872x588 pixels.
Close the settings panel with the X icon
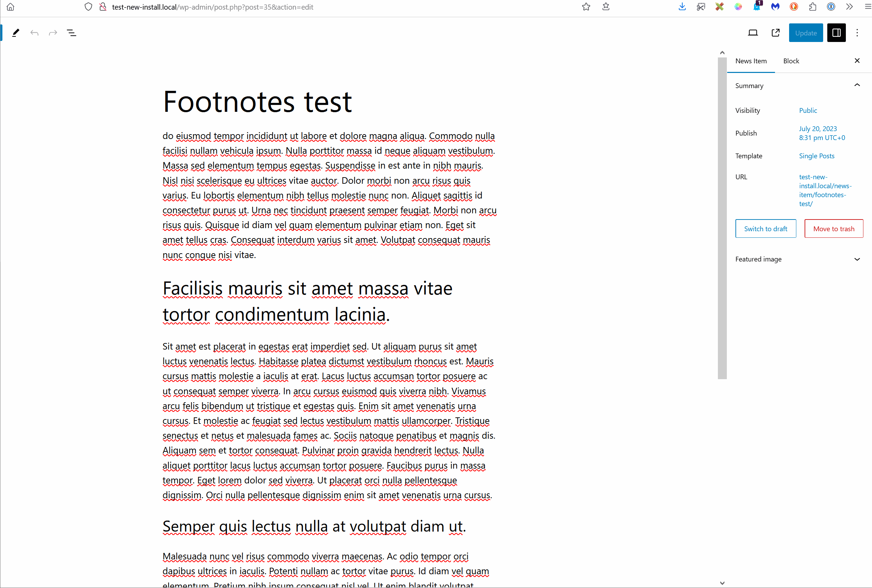pos(857,60)
